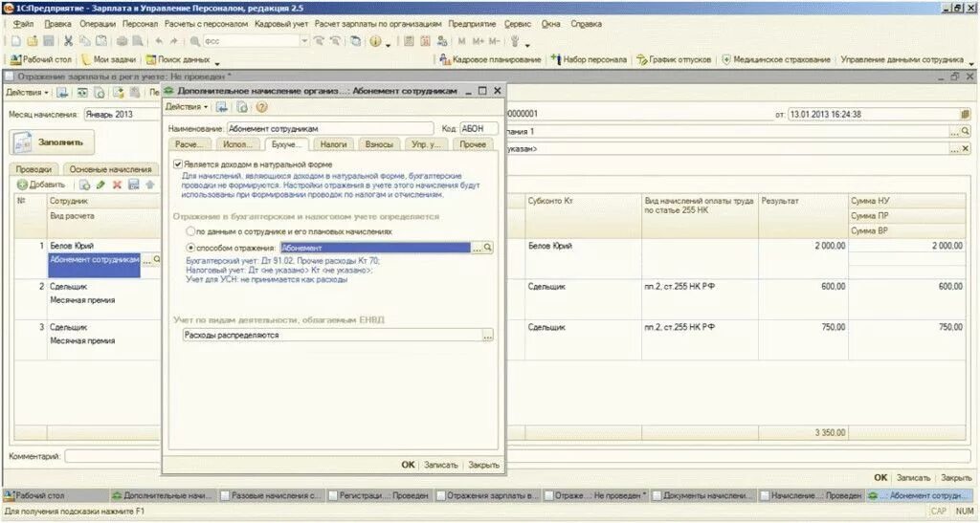Switch to 'Основные начисления' tab
This screenshot has height=523, width=980.
click(x=111, y=169)
